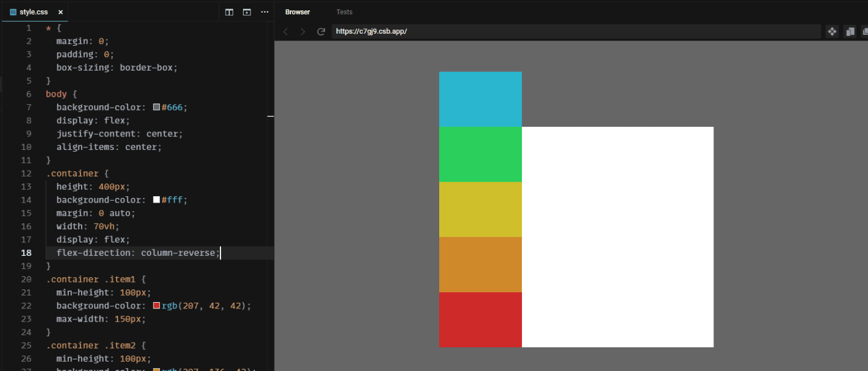The image size is (868, 371).
Task: Click the #fff color swatch
Action: 156,200
